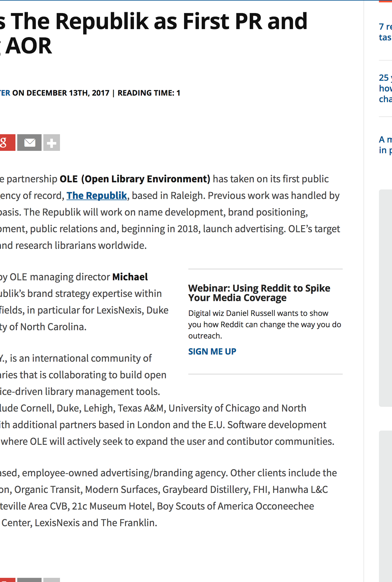
Task: Click the line mentioning 'LexisNexis, Duke'
Action: point(84,310)
